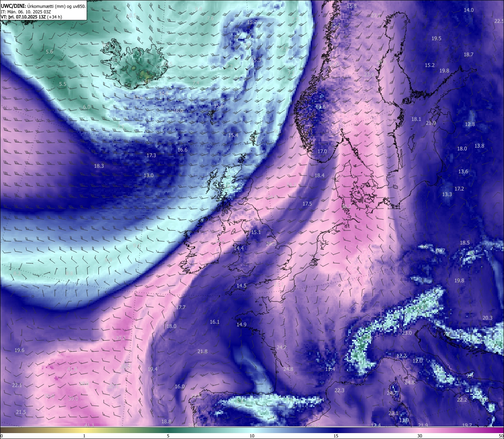504x439 pixels.
Task: Click the 6.0 value label
Action: tap(87, 107)
